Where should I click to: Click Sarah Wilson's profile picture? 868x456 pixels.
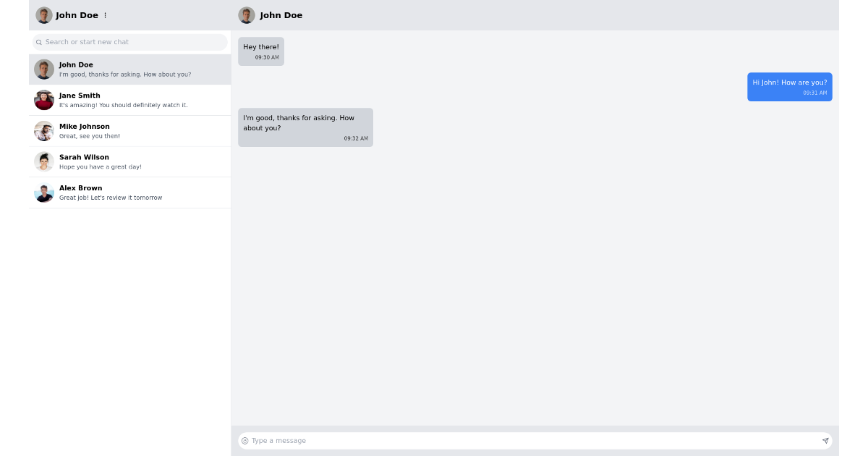43,161
